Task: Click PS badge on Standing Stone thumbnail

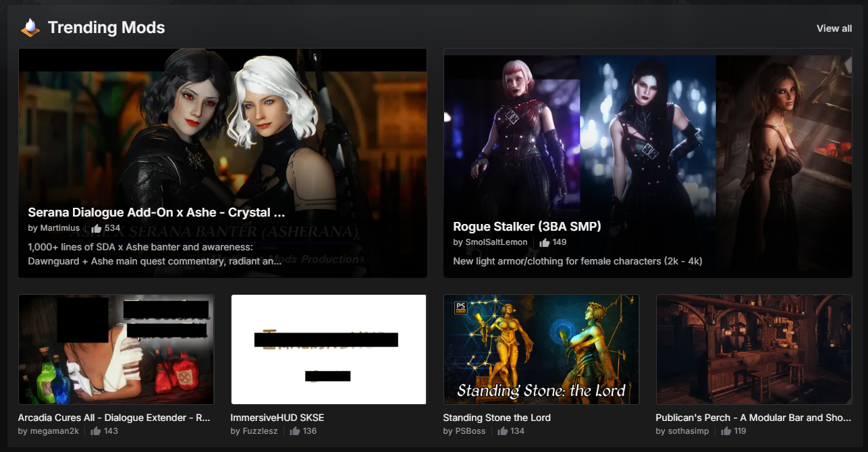Action: [462, 308]
